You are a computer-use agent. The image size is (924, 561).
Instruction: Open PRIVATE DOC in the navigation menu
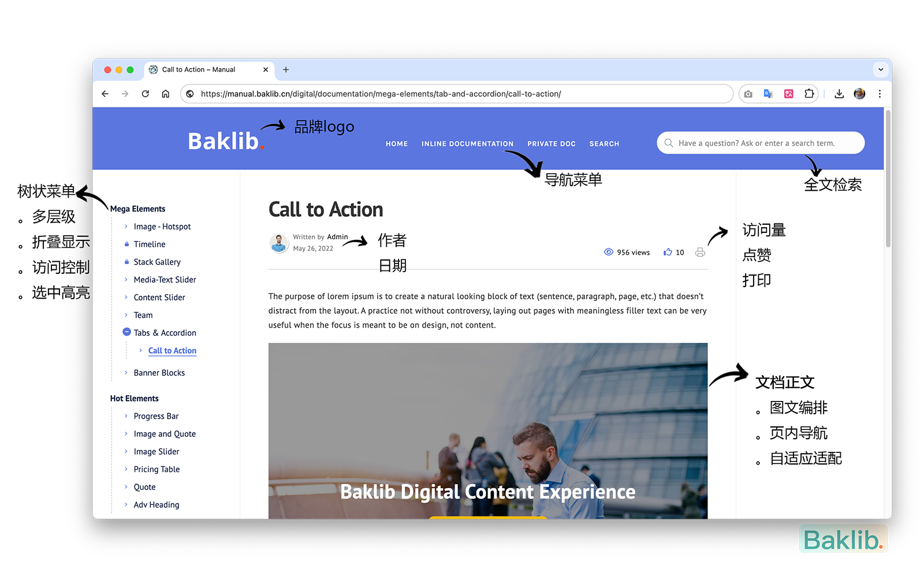(552, 144)
